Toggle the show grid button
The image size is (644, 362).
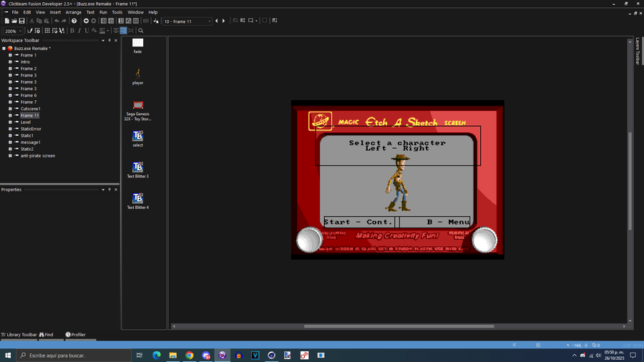[x=47, y=31]
